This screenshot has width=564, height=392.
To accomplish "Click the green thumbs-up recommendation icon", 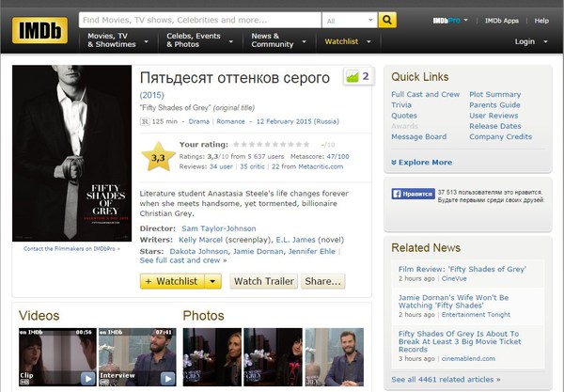I will pyautogui.click(x=353, y=77).
